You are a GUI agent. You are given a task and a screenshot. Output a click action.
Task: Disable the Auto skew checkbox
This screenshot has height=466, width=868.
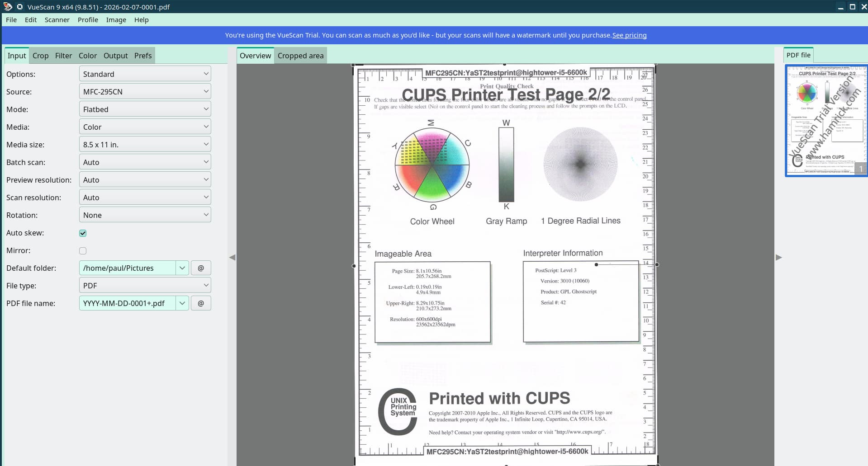point(83,233)
